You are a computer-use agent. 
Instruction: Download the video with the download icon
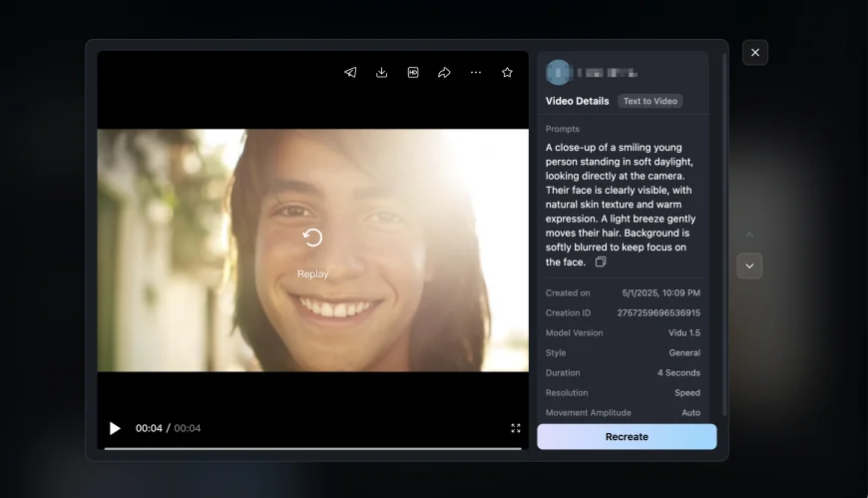click(381, 73)
